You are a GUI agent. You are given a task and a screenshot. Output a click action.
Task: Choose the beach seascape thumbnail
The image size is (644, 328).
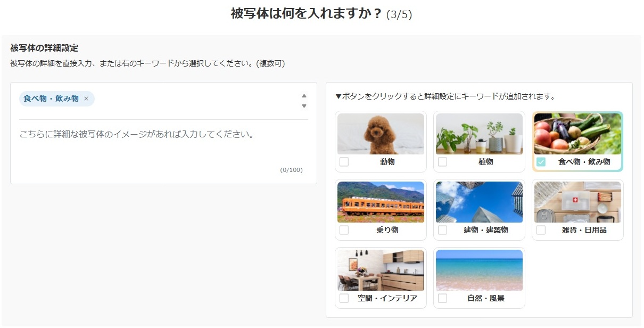pos(479,270)
